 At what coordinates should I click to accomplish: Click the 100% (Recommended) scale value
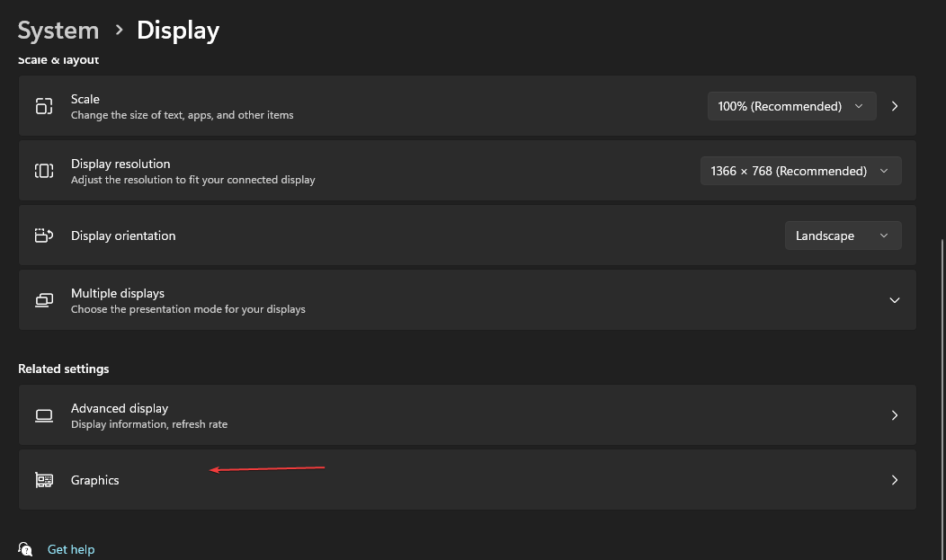pos(779,105)
